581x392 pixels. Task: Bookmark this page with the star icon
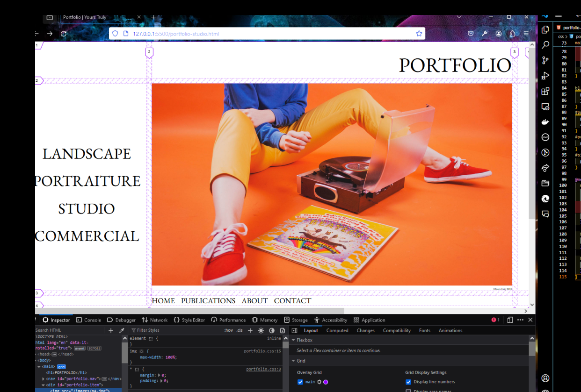(x=419, y=34)
